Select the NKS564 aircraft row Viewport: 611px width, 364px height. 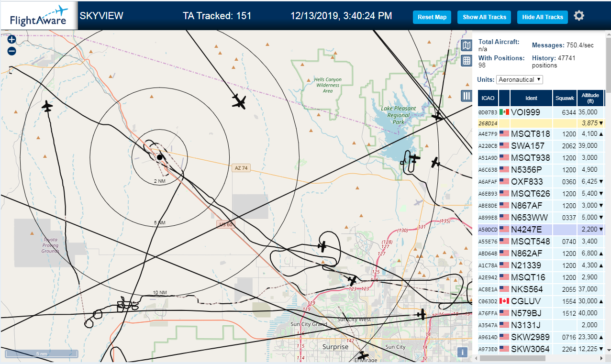541,289
